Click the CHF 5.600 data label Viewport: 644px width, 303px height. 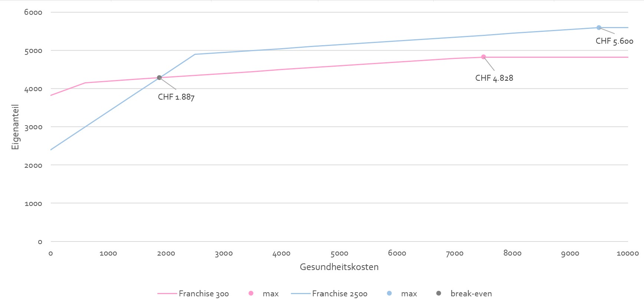click(614, 41)
